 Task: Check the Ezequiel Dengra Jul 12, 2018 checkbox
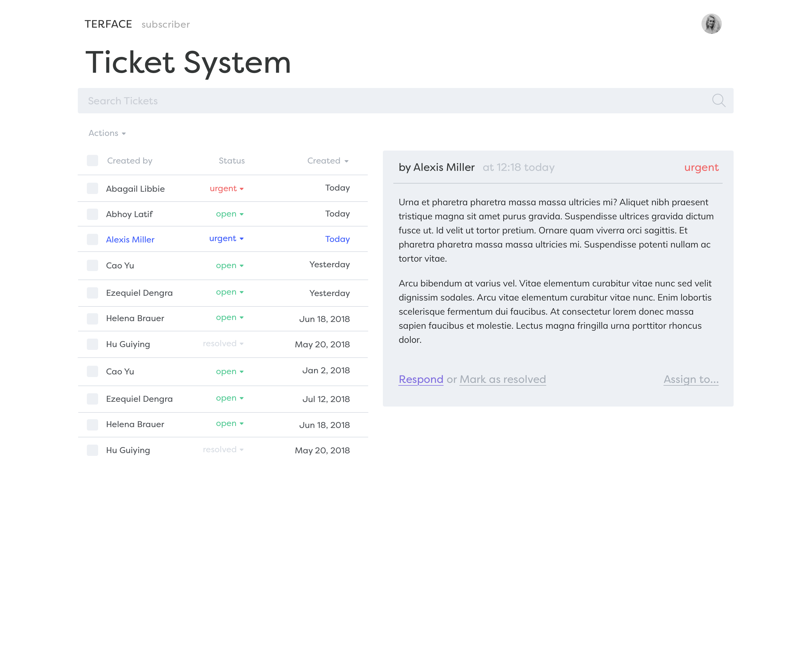(x=92, y=399)
